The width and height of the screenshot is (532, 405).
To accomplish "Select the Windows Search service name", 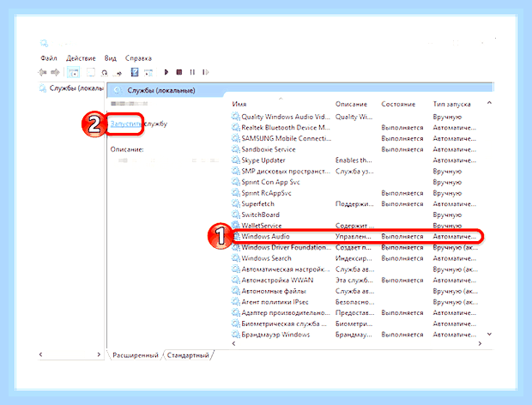I will click(266, 258).
